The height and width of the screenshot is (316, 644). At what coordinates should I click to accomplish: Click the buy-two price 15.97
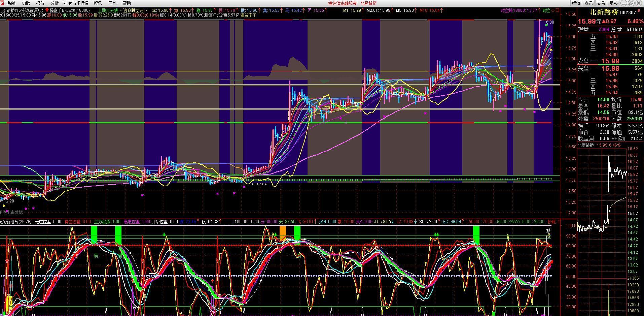click(x=611, y=75)
